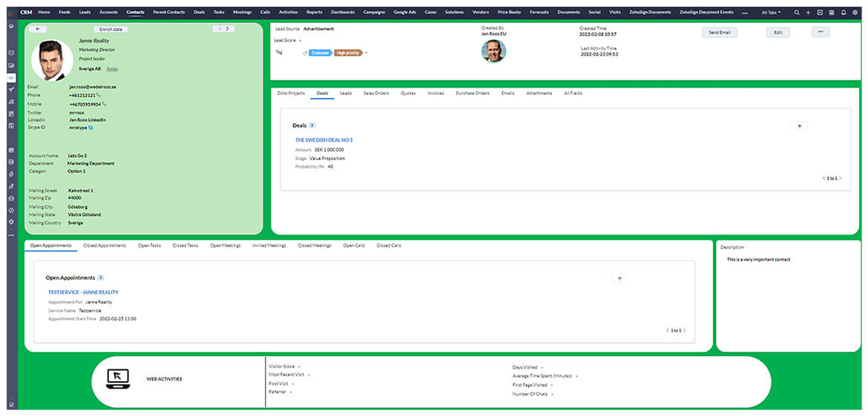Switch to the Emails tab

tap(507, 93)
